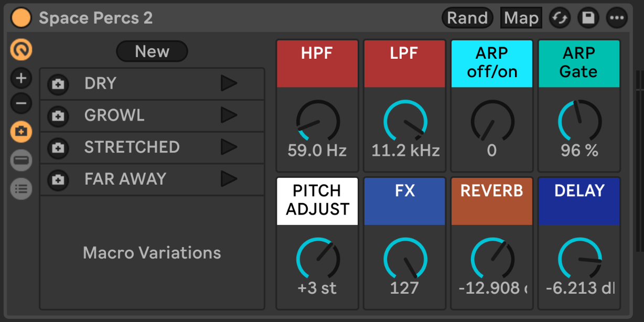Image resolution: width=644 pixels, height=322 pixels.
Task: Toggle the Macro Variations camera sidebar icon
Action: coord(22,131)
